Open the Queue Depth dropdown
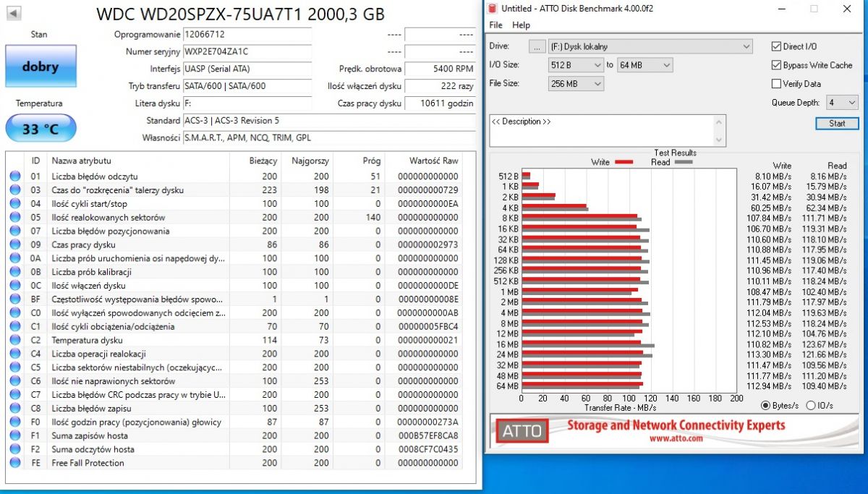This screenshot has width=868, height=494. [842, 103]
